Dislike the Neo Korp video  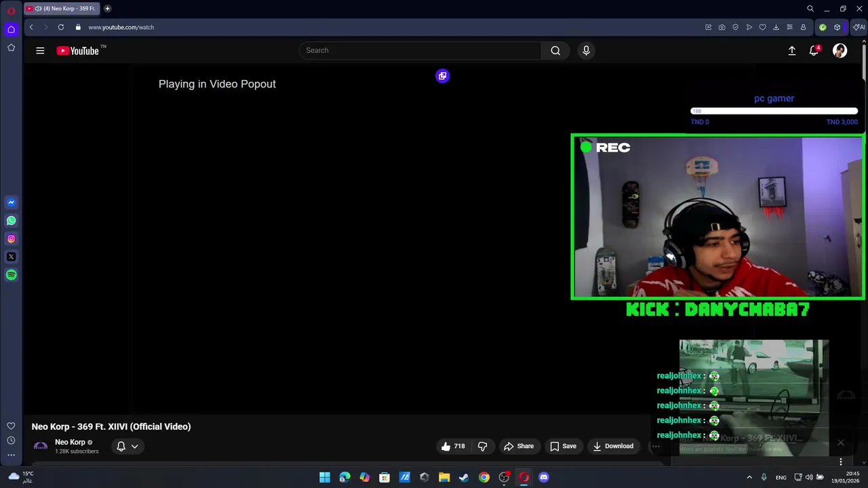click(482, 446)
